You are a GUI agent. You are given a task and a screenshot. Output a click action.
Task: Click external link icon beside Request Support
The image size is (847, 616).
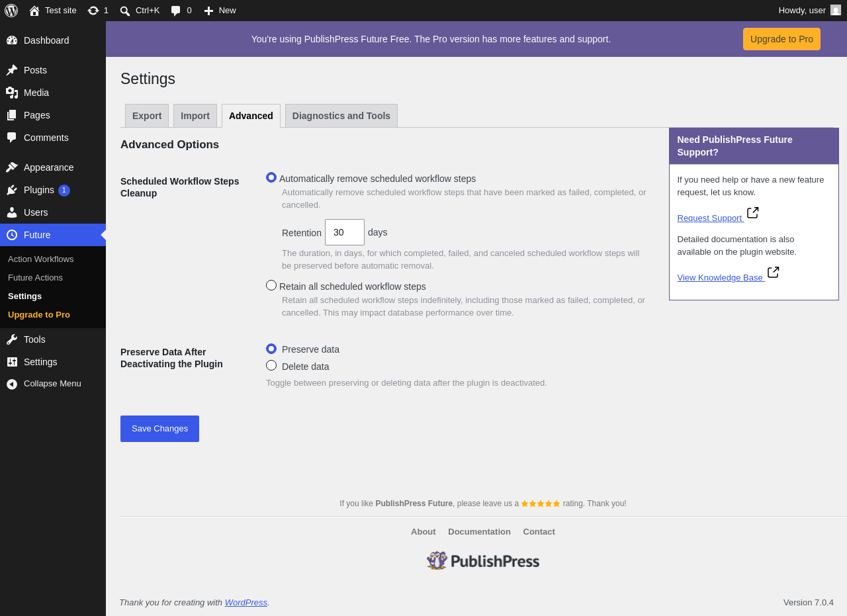coord(753,212)
